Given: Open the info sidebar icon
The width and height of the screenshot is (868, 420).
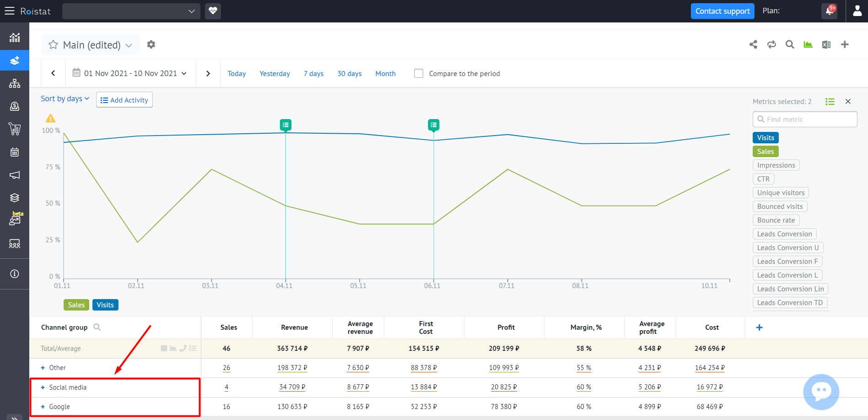Looking at the screenshot, I should tap(15, 274).
